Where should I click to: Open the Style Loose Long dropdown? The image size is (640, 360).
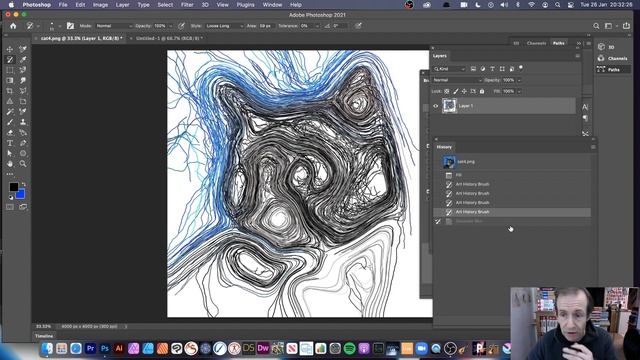click(x=224, y=26)
